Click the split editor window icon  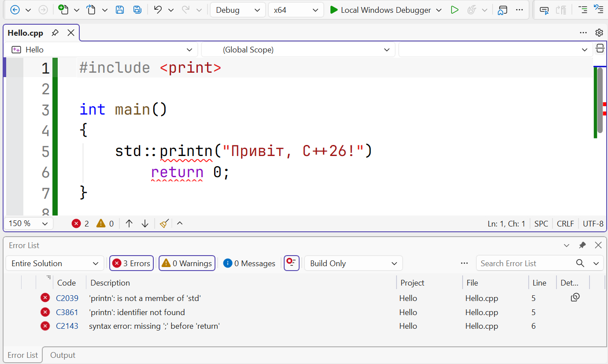tap(600, 48)
